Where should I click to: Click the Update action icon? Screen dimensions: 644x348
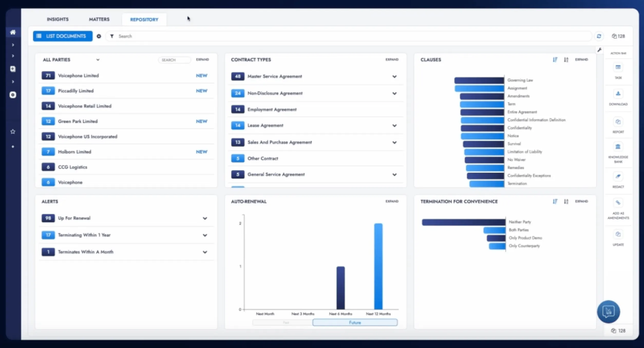[618, 234]
